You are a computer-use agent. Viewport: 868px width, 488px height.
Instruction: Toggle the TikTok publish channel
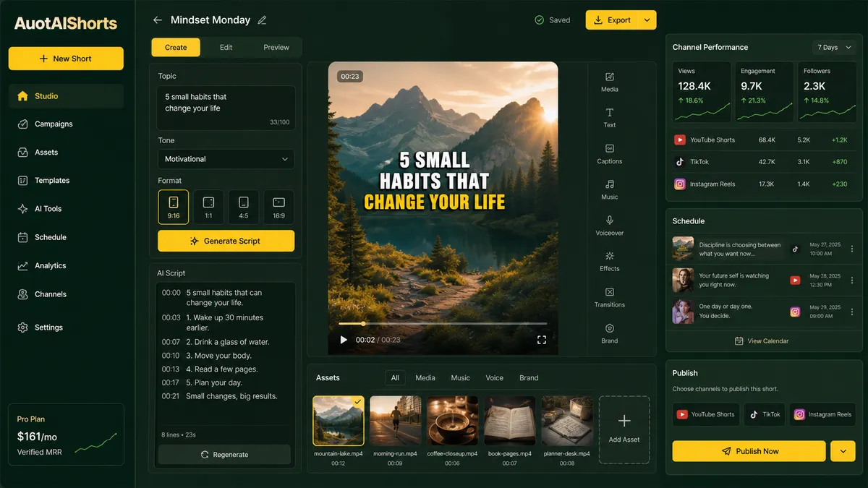(x=765, y=414)
